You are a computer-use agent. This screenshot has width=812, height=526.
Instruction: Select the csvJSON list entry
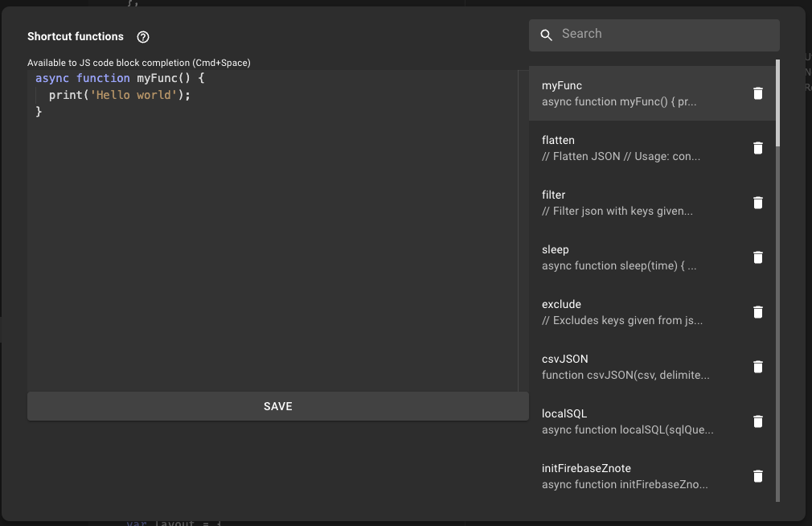pyautogui.click(x=652, y=367)
